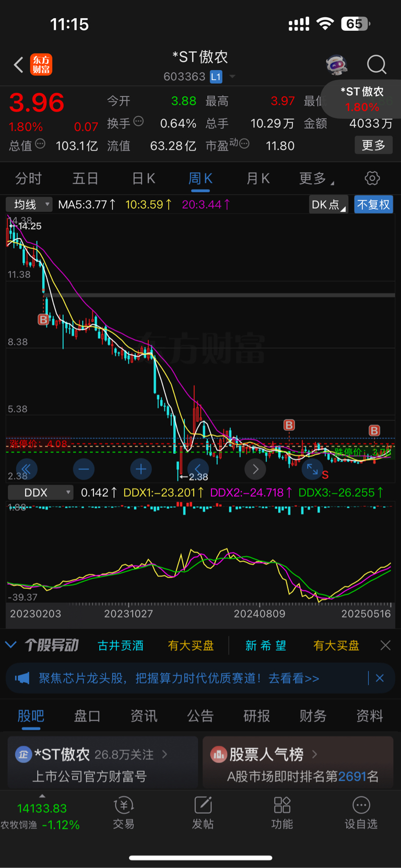The width and height of the screenshot is (401, 868).
Task: Tap the floating *ST傲农 1.80% bubble
Action: pyautogui.click(x=362, y=99)
